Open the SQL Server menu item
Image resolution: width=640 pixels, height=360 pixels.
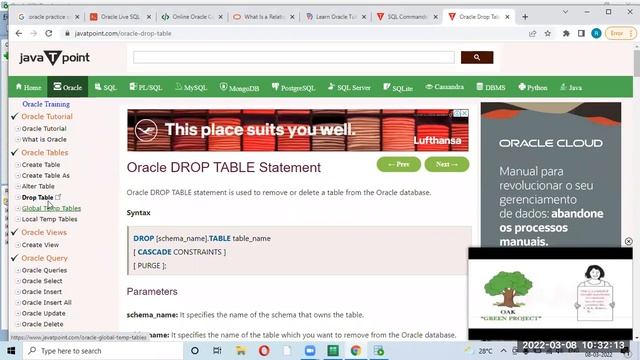coord(349,87)
